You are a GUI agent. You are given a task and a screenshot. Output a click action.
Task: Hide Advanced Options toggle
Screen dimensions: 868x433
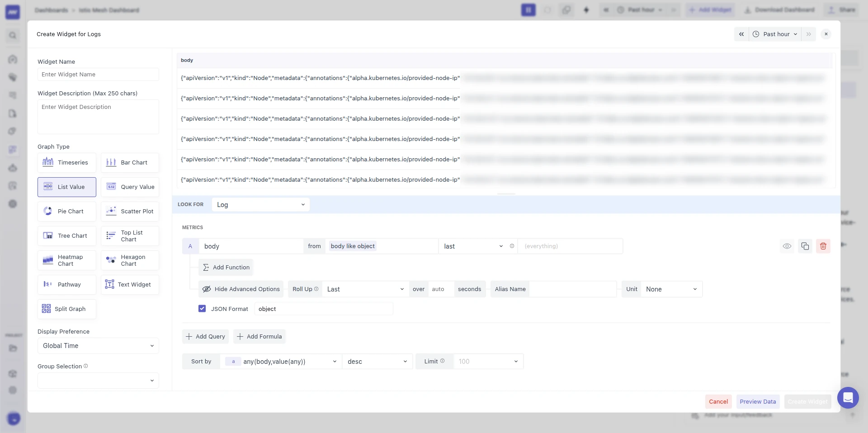coord(241,289)
